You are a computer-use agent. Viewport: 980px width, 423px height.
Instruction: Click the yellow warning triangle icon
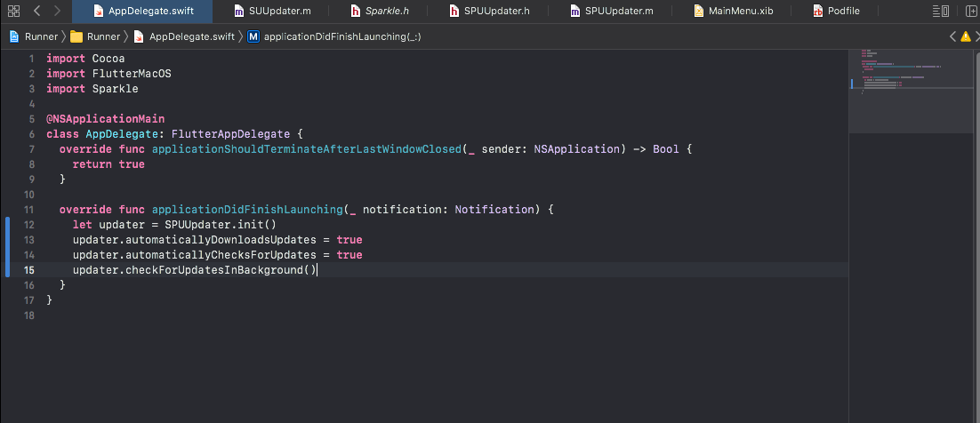pyautogui.click(x=966, y=36)
